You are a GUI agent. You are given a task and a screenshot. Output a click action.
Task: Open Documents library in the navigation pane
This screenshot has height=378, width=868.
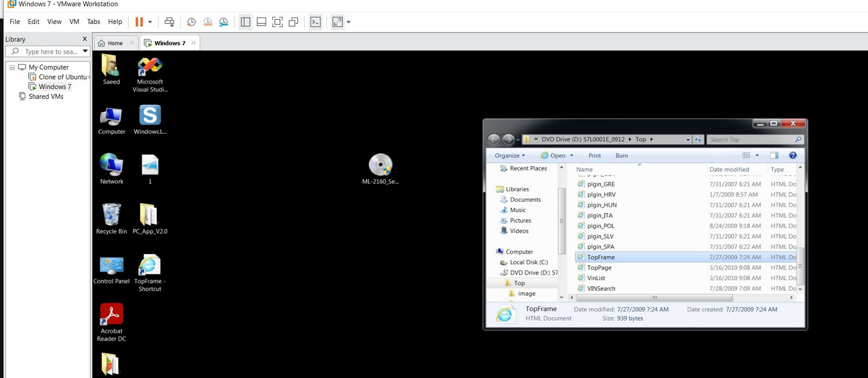(x=521, y=200)
